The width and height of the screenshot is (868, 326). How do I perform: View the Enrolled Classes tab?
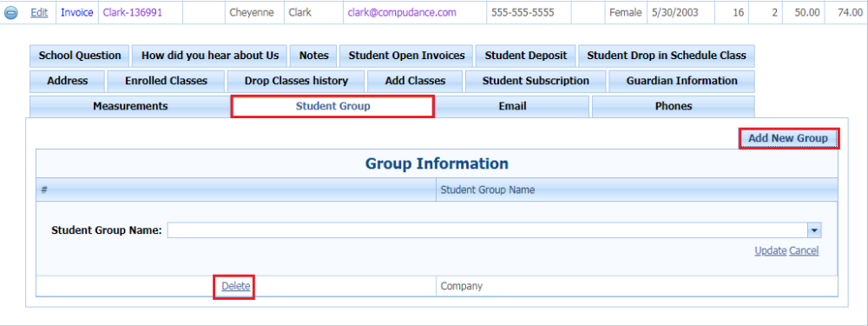tap(166, 81)
